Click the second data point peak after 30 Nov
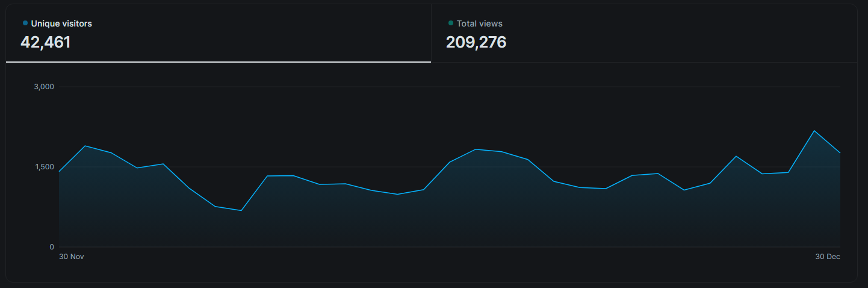 coord(85,146)
